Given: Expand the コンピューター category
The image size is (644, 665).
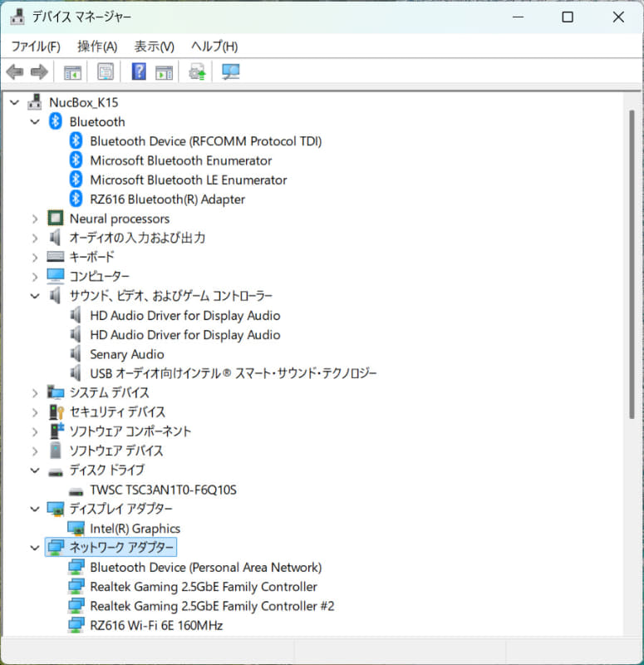Looking at the screenshot, I should (x=35, y=277).
